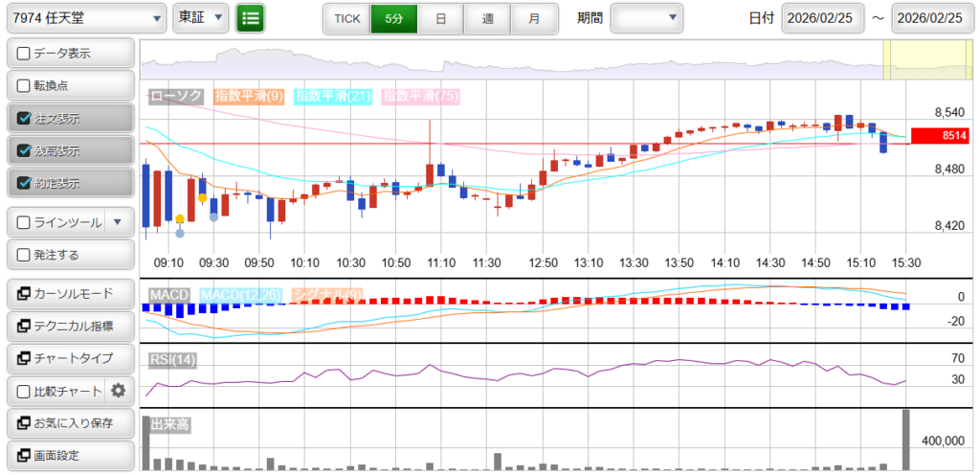Open チャートタイプ selection window

pyautogui.click(x=69, y=358)
